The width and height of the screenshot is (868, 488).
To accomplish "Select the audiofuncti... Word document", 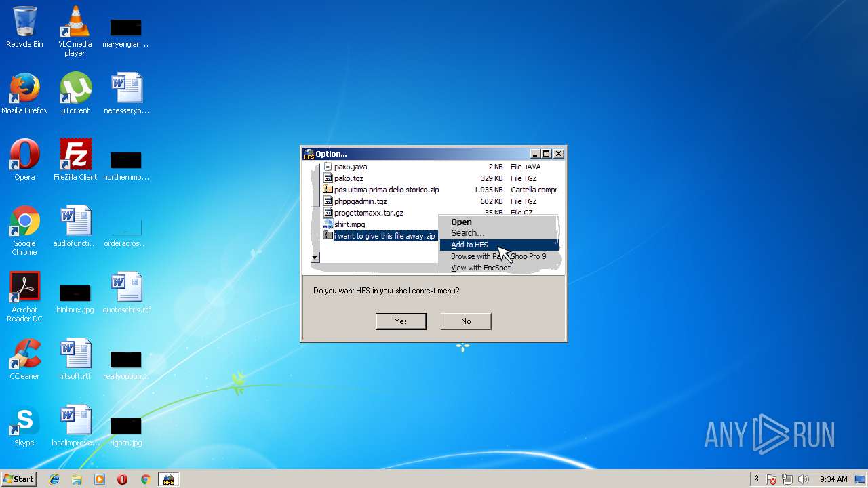I will coord(75,226).
